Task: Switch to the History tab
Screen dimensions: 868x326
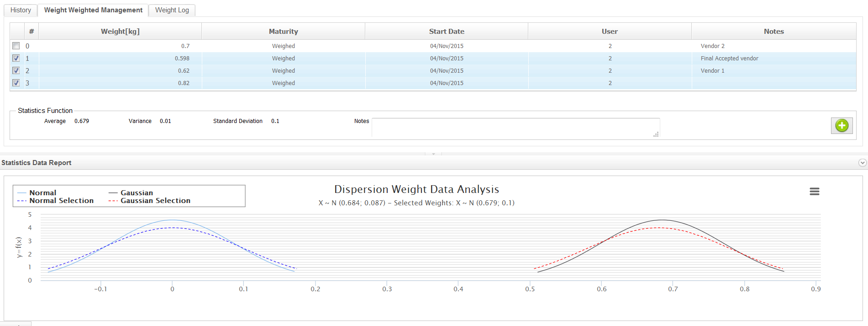Action: 21,10
